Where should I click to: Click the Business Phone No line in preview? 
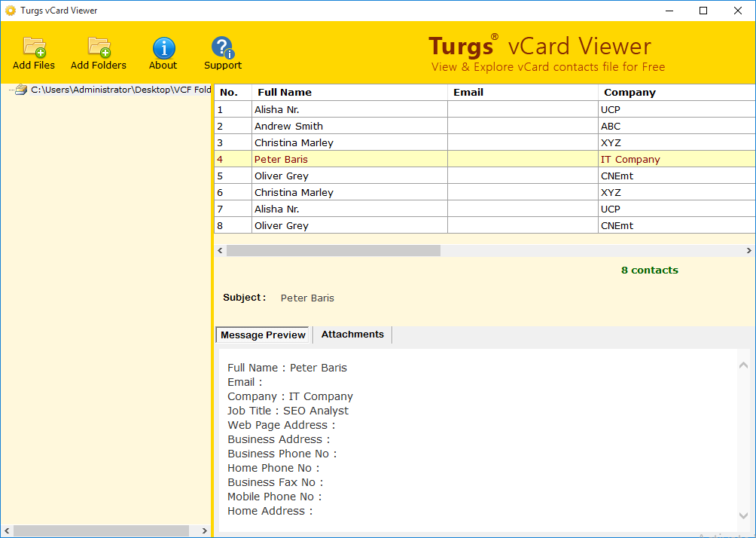point(282,454)
